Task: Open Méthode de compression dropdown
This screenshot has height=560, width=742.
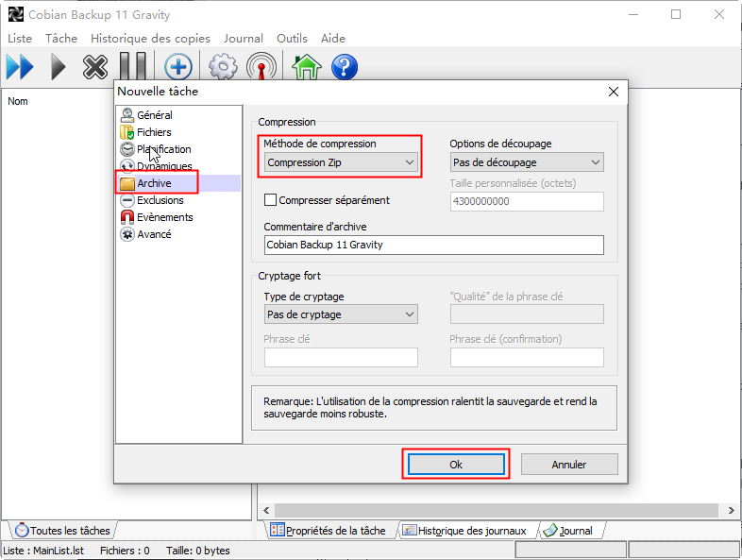Action: 341,162
